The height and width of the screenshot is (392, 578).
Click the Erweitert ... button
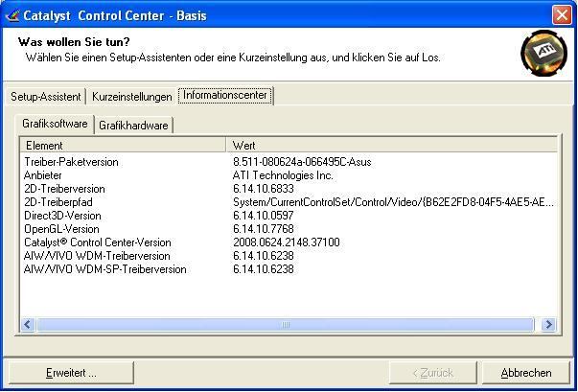point(71,373)
